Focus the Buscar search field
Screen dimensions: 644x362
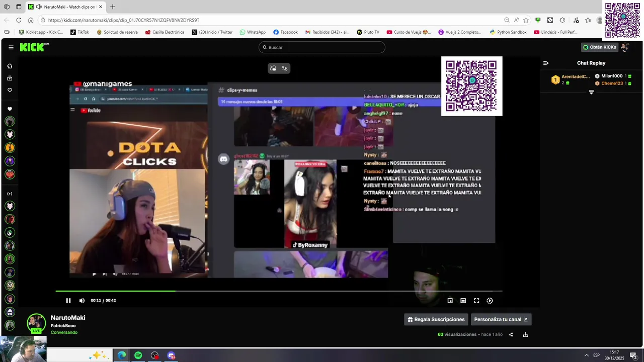(322, 47)
